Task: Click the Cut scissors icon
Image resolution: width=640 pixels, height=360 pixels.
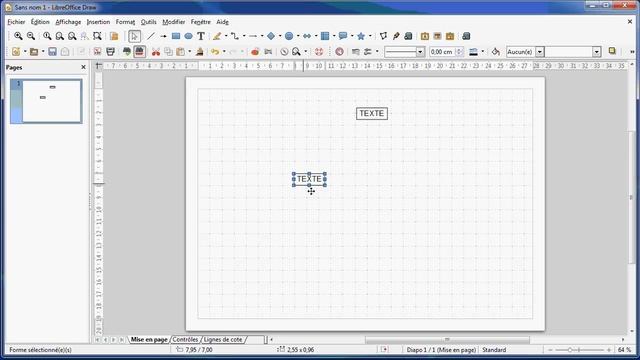Action: pos(156,52)
